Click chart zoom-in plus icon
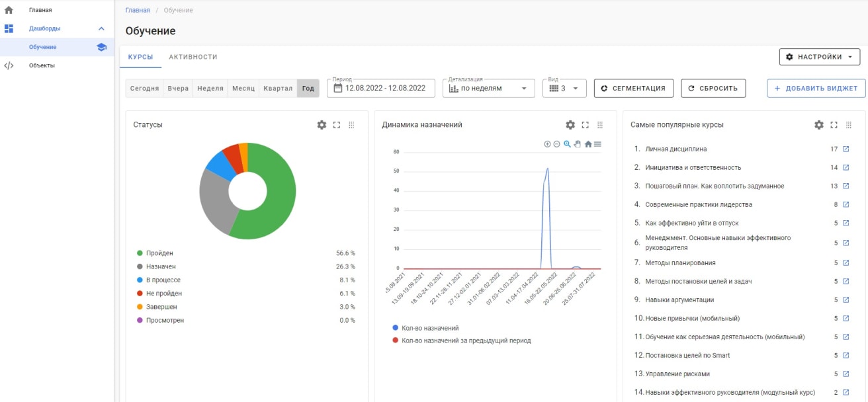 (x=547, y=144)
